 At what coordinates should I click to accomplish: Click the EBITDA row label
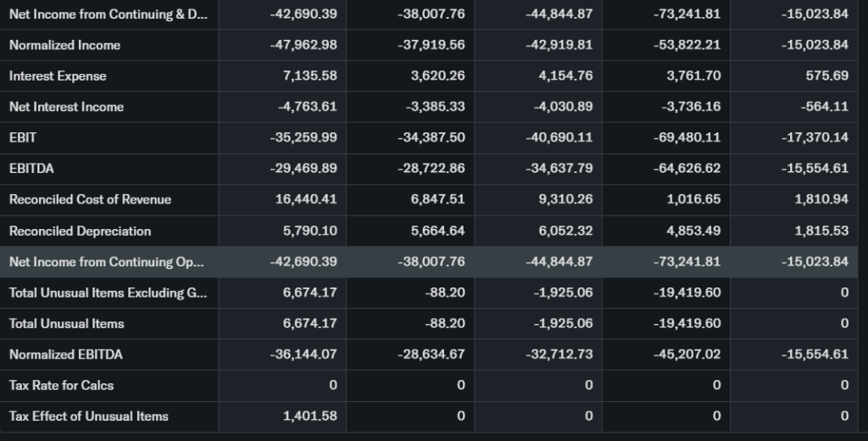tap(31, 169)
